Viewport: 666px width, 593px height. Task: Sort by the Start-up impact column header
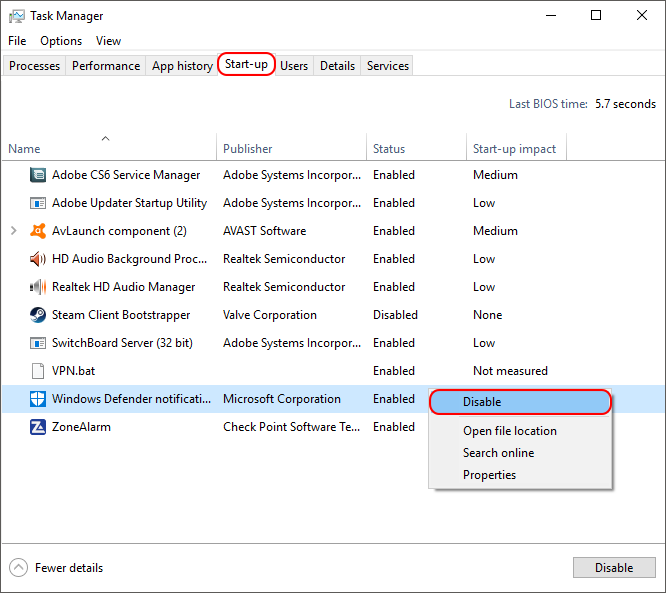pos(516,147)
